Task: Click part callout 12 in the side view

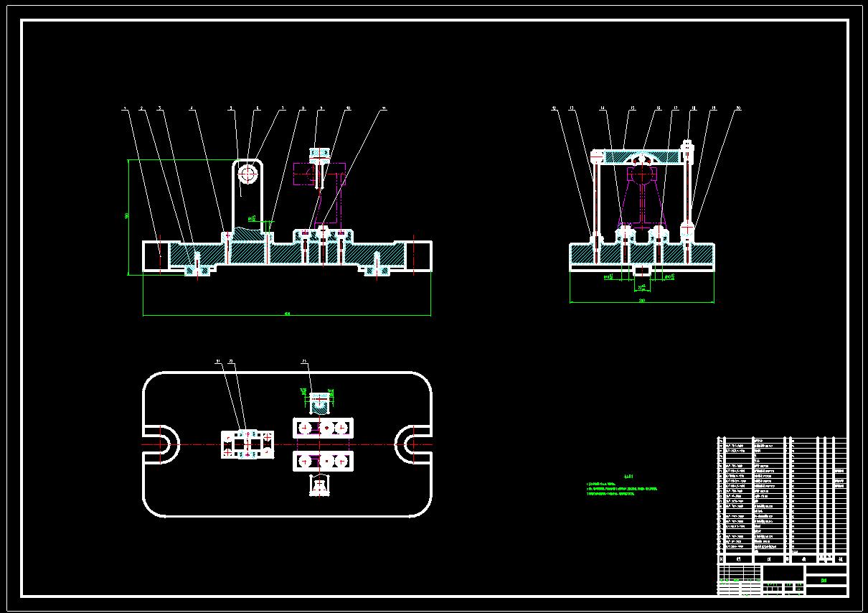Action: click(x=554, y=108)
